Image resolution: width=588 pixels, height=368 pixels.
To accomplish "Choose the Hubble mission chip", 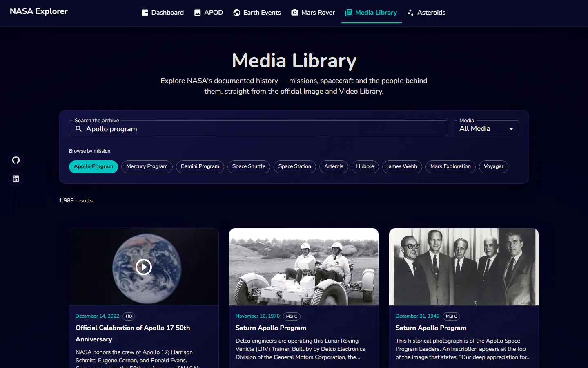I will click(x=365, y=167).
